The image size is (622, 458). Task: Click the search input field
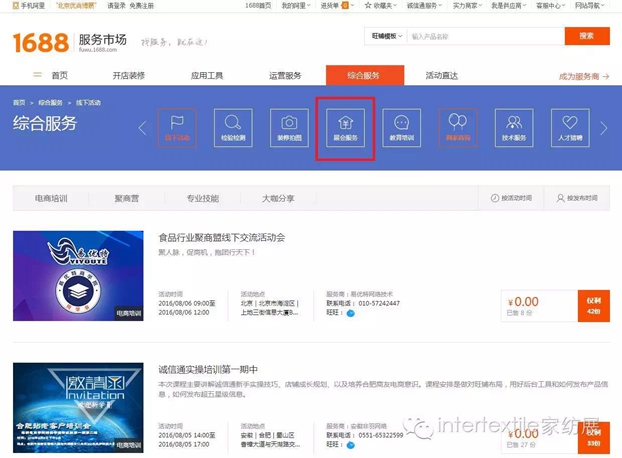point(480,37)
